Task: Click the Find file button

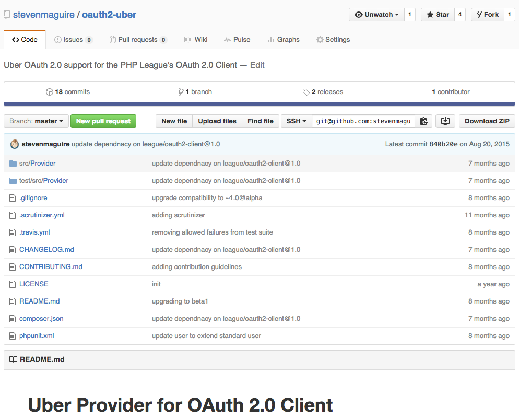Action: point(261,121)
